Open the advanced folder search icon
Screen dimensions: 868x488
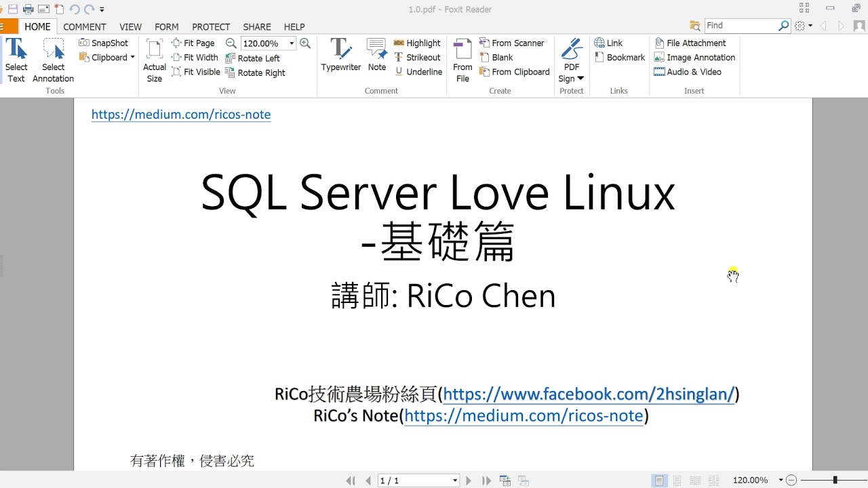pyautogui.click(x=695, y=26)
